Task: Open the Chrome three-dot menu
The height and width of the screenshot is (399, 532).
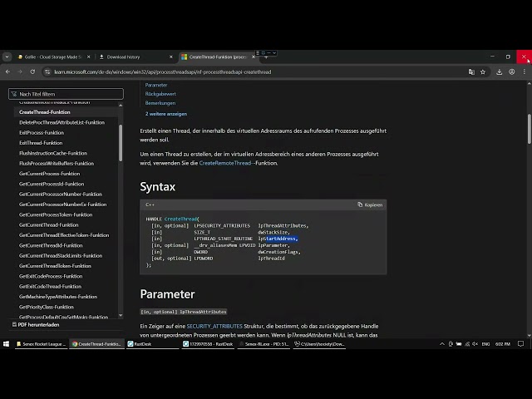Action: click(525, 72)
